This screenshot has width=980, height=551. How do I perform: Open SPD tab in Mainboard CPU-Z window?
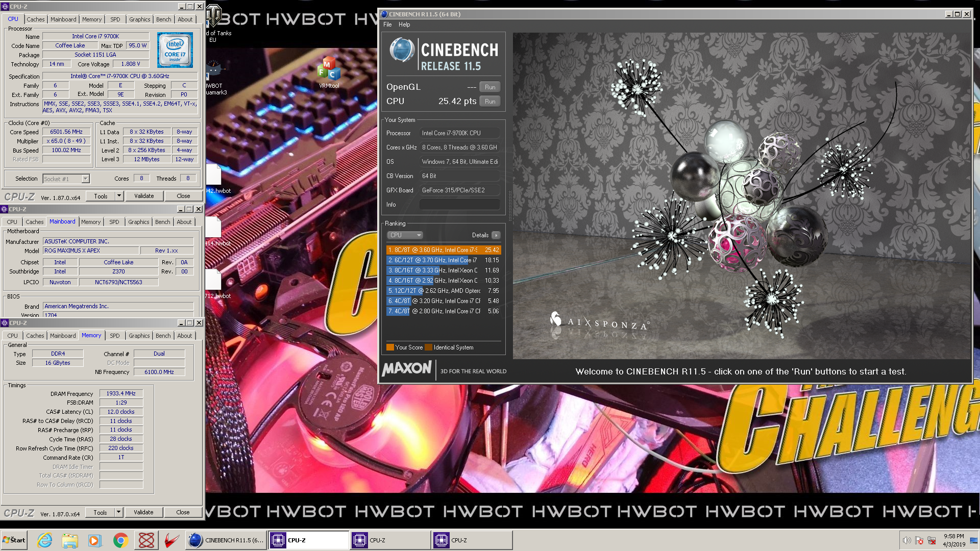(x=114, y=222)
